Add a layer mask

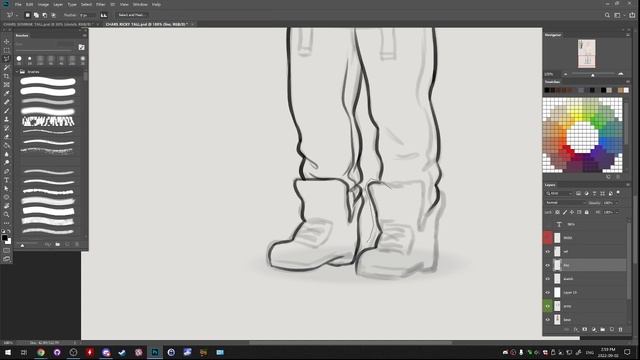pos(584,329)
